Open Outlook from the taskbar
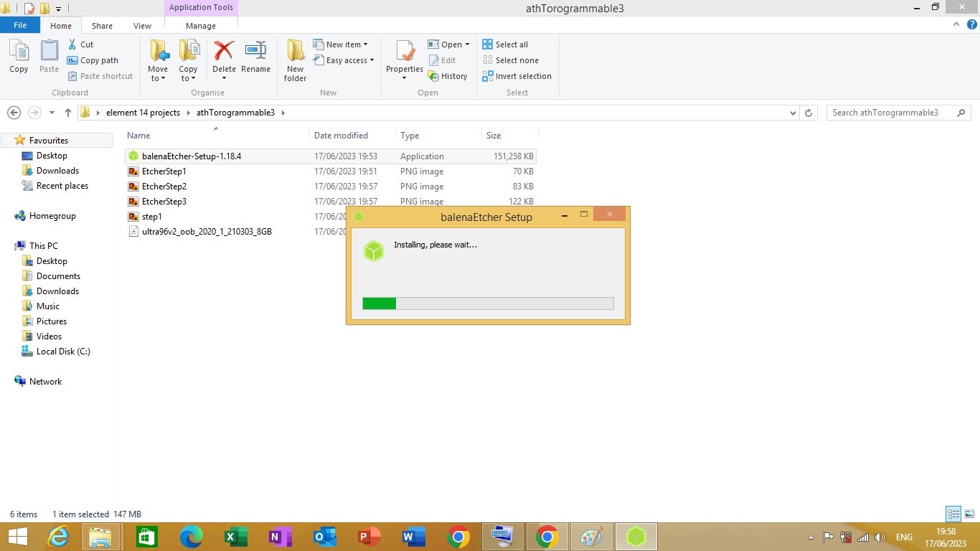Screen dimensions: 980x551 [324, 537]
